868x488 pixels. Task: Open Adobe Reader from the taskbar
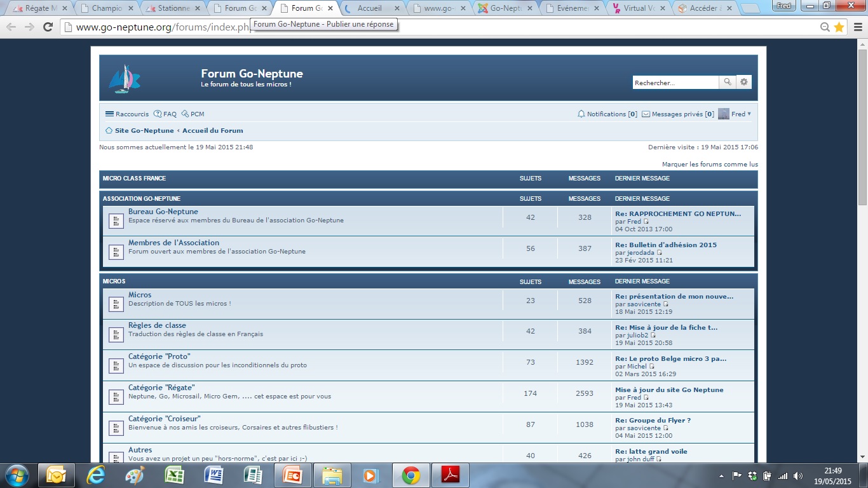451,475
